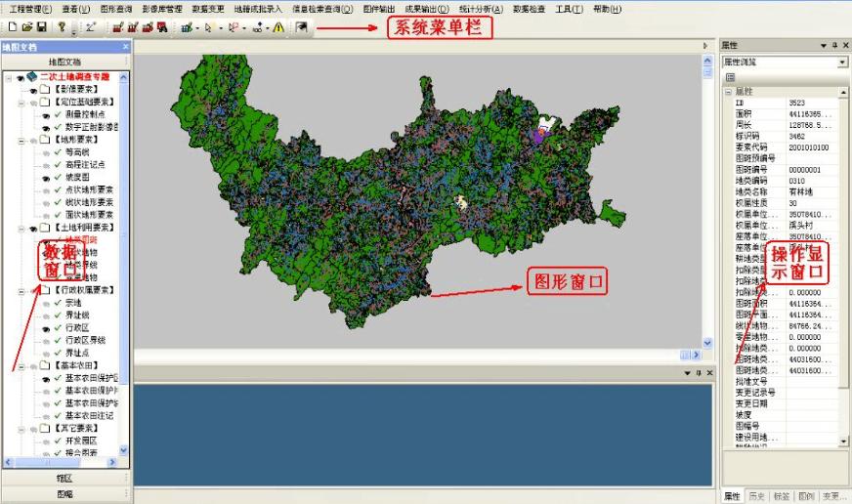Toggle the 测量控制点 layer checkmark

(57, 114)
